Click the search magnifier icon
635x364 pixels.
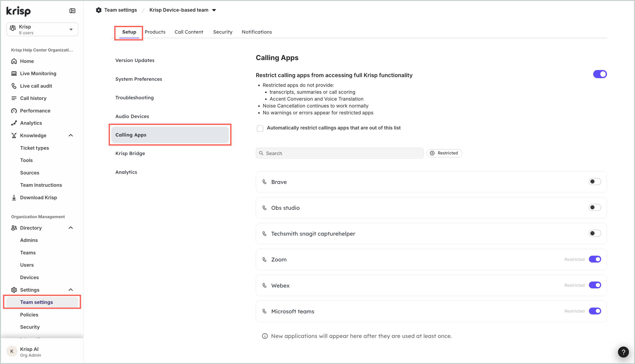click(261, 153)
